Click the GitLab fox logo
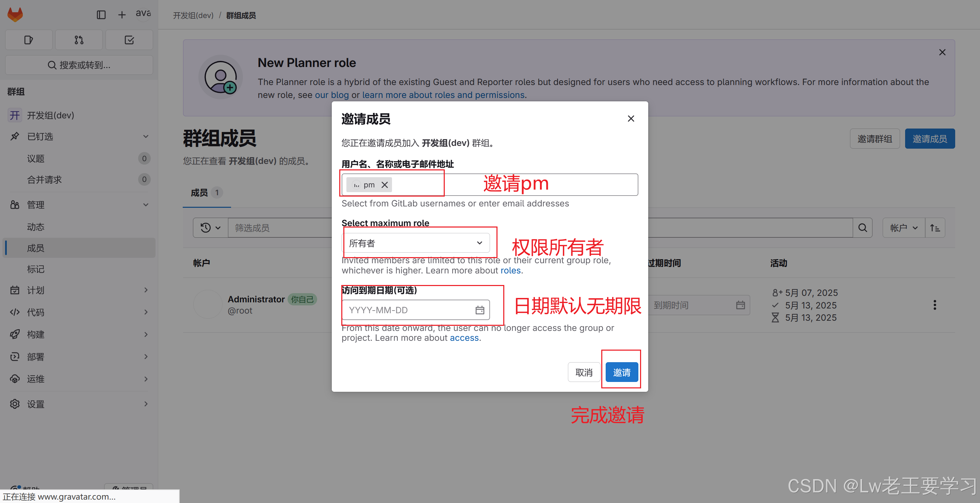The width and height of the screenshot is (980, 503). tap(15, 15)
